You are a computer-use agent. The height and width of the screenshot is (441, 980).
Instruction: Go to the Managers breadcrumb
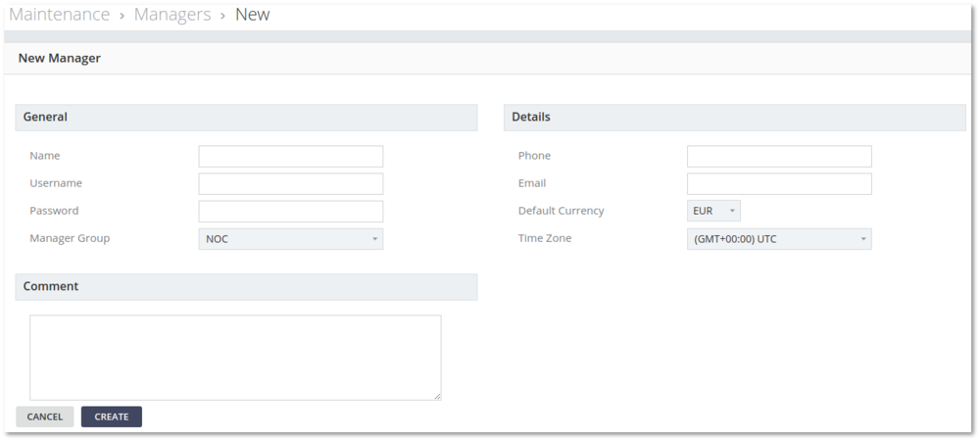[x=172, y=15]
